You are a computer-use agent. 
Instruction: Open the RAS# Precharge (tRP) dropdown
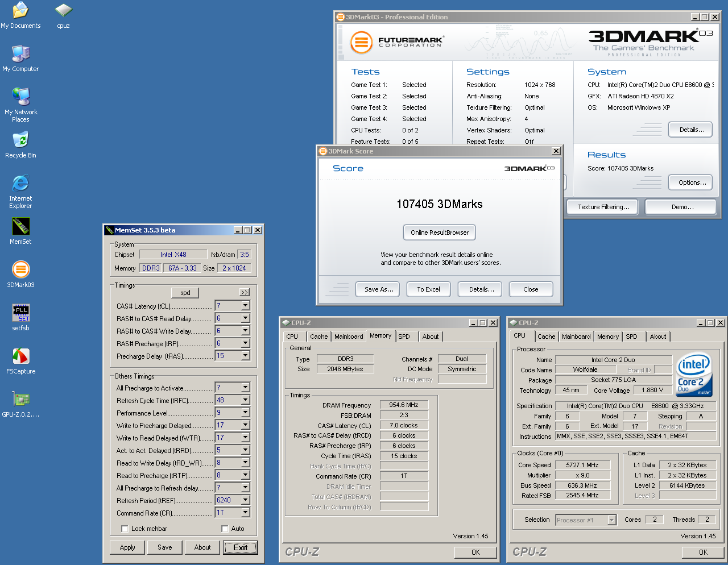coord(245,343)
